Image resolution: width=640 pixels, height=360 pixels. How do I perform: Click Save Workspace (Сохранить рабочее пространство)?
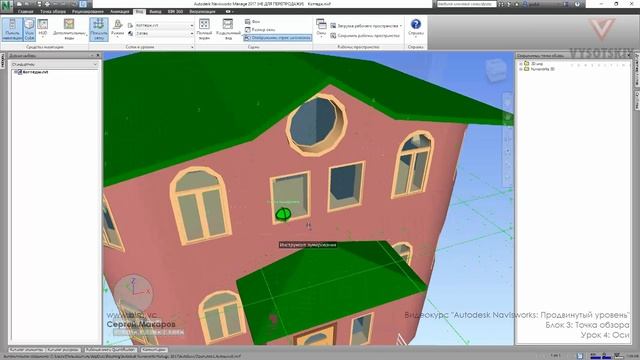click(x=365, y=36)
